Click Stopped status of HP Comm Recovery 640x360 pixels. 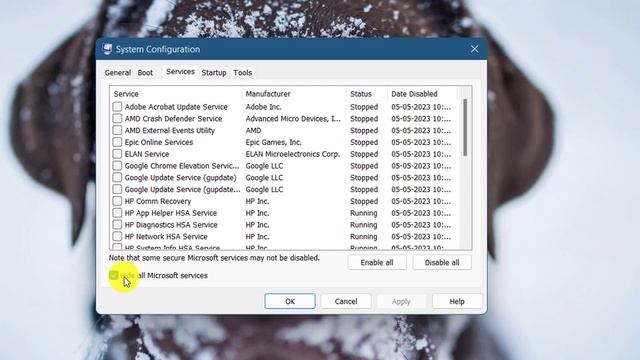(x=364, y=201)
